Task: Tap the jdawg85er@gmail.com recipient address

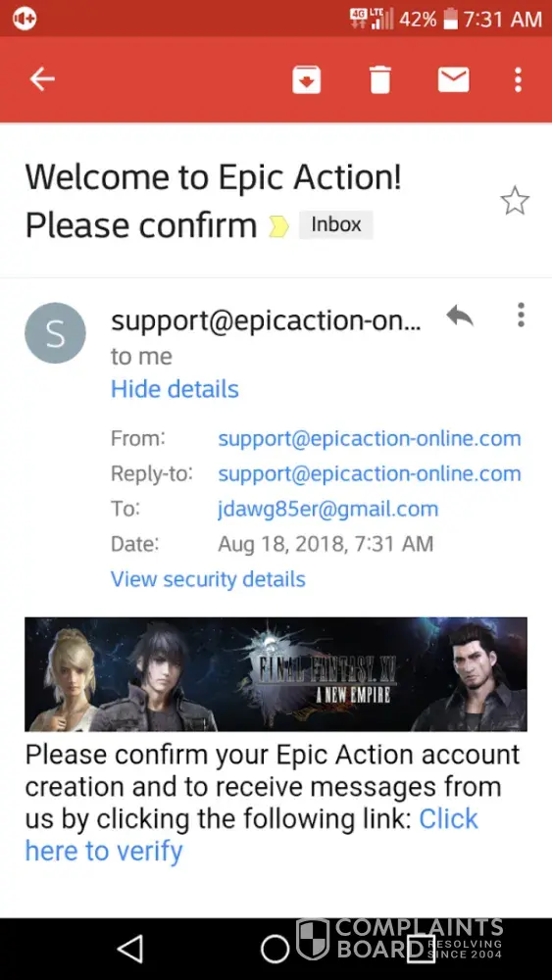Action: point(328,510)
